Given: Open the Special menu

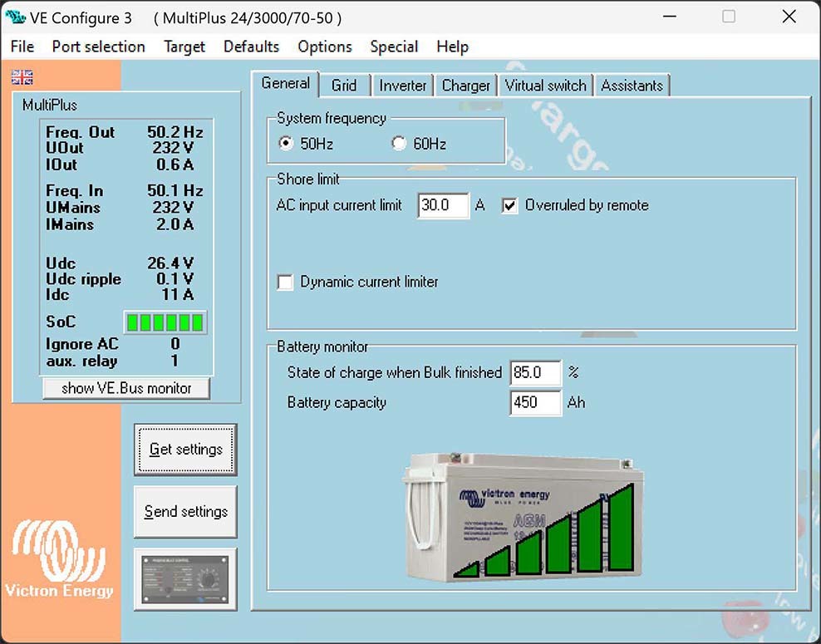Looking at the screenshot, I should [x=394, y=47].
